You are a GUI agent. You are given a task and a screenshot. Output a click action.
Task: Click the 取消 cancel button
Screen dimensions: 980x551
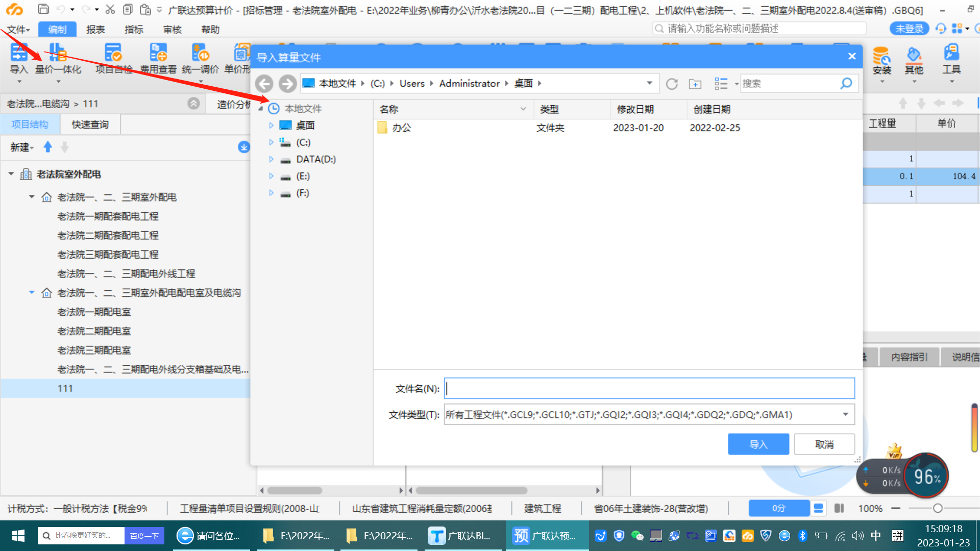(x=824, y=444)
